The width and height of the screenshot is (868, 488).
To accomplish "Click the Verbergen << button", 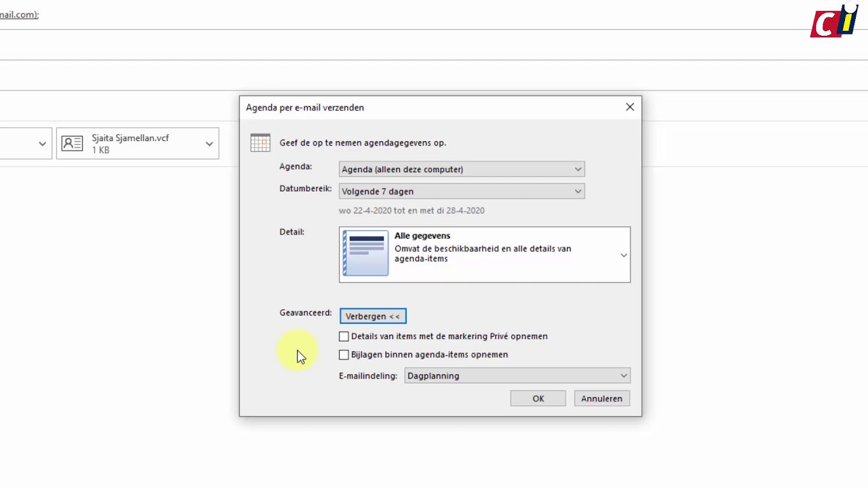I will click(x=373, y=317).
